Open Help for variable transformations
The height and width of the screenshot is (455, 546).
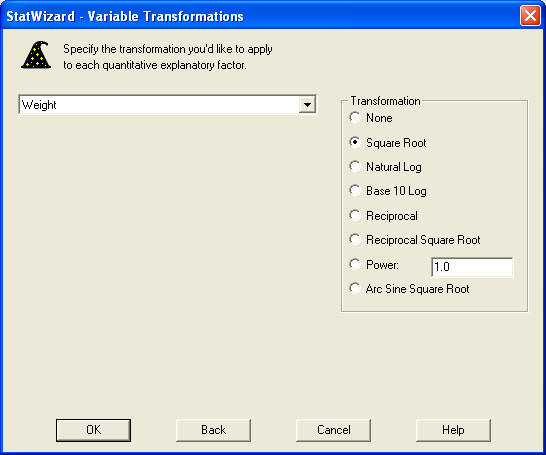[453, 430]
